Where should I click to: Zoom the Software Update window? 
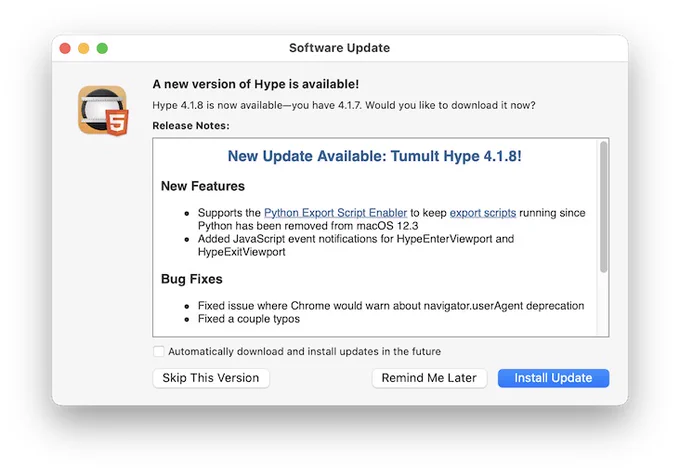coord(102,48)
